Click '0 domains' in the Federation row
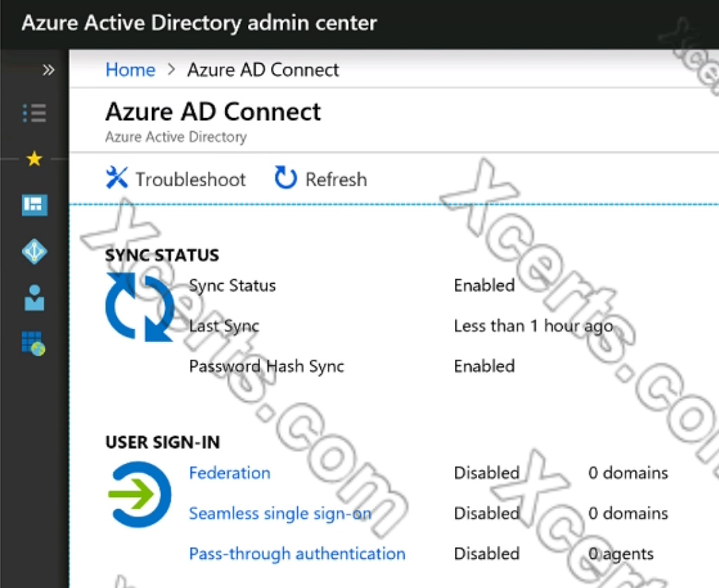 (628, 473)
